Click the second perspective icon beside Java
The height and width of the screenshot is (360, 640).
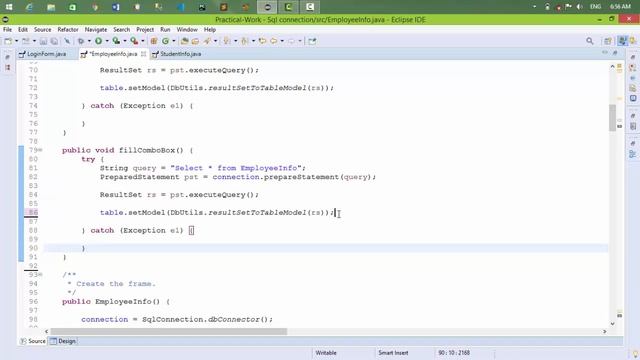[x=633, y=41]
